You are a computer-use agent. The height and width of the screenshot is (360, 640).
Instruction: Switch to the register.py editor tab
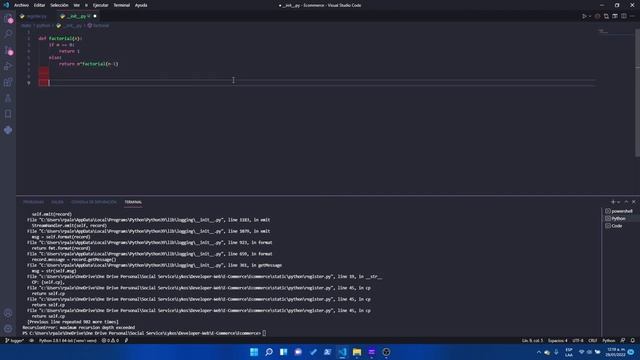pyautogui.click(x=36, y=16)
